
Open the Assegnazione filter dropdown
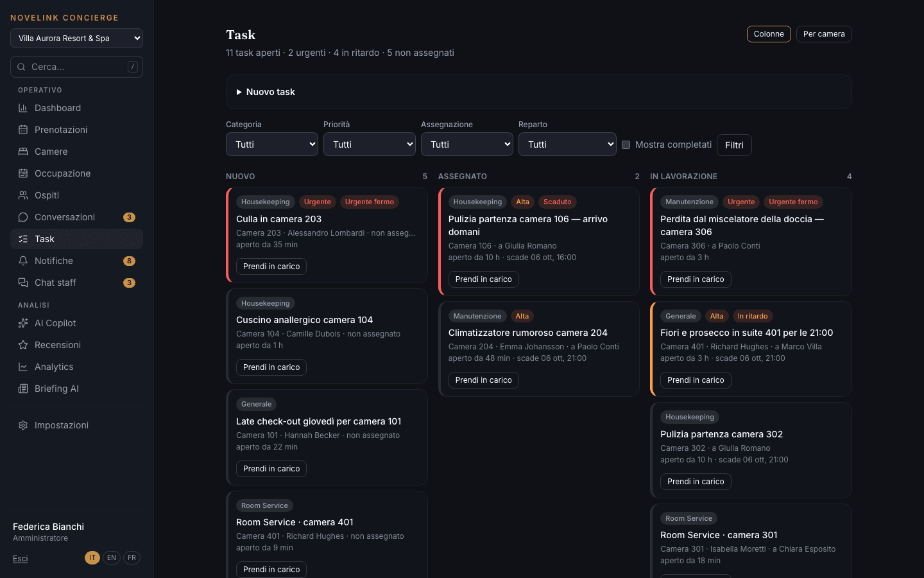(467, 144)
